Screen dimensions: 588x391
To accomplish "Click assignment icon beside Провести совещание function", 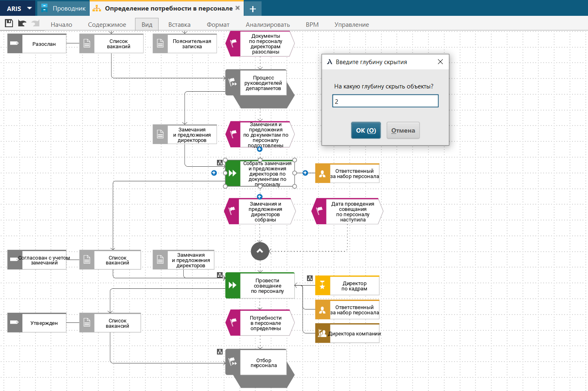I will (220, 275).
